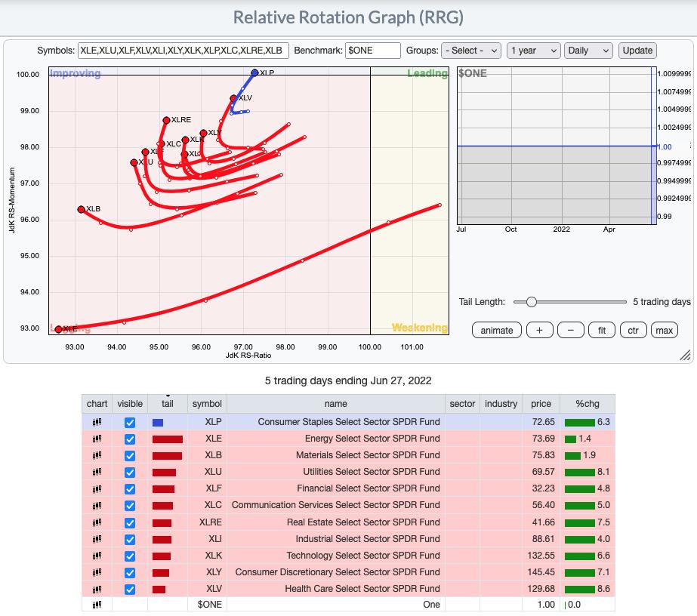Uncheck visible checkbox for XLF
697x616 pixels.
130,489
